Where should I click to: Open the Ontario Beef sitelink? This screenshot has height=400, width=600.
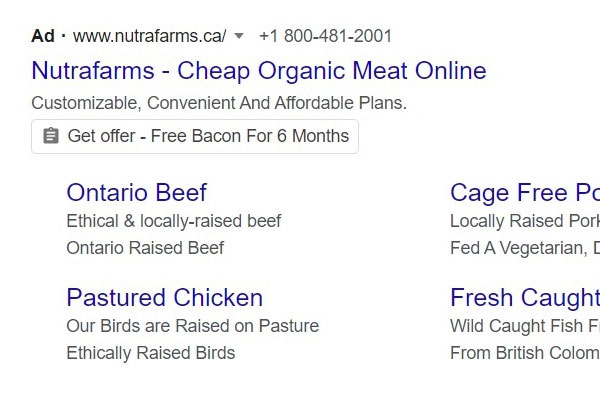tap(136, 193)
